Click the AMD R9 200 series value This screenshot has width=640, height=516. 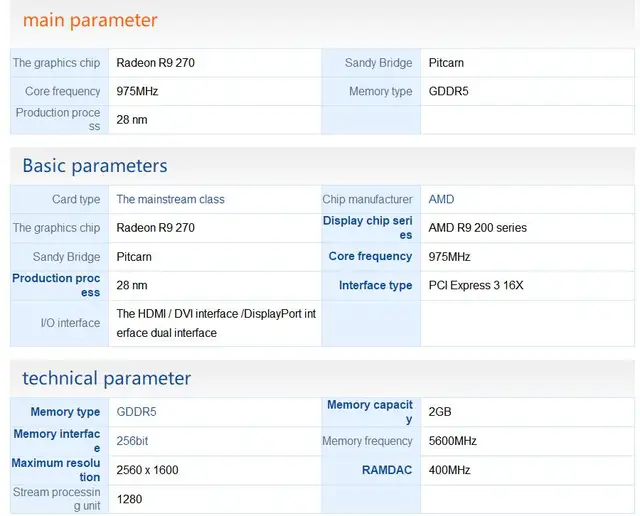tap(478, 227)
